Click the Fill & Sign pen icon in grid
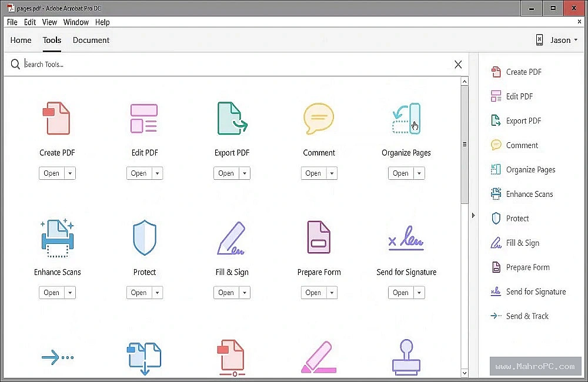Viewport: 588px width, 382px height. point(231,238)
